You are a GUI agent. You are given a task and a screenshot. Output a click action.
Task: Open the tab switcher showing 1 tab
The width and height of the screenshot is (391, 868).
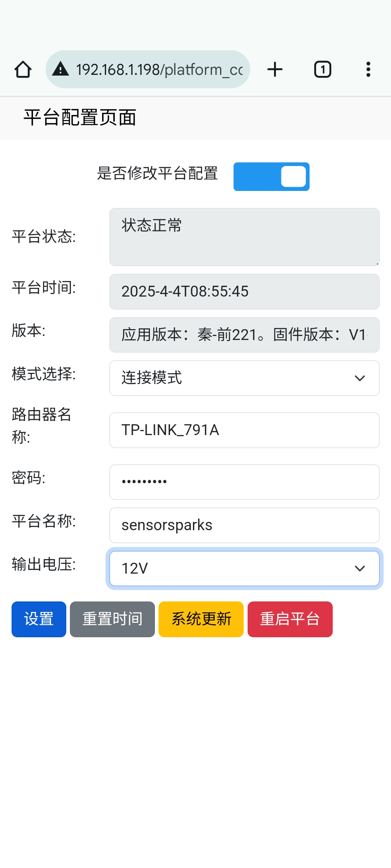pos(323,69)
